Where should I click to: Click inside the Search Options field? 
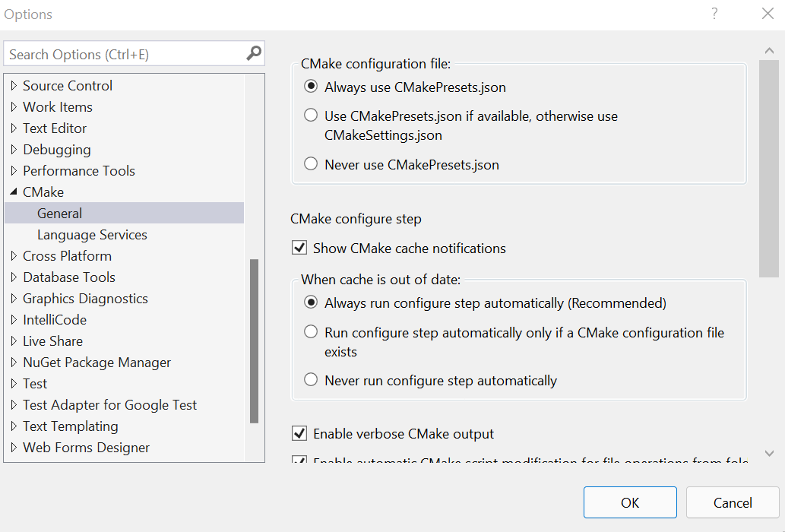coord(122,53)
